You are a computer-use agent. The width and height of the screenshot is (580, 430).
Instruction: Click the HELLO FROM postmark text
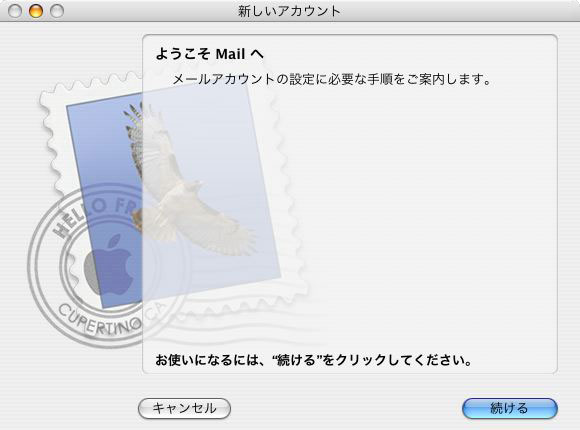(x=92, y=216)
